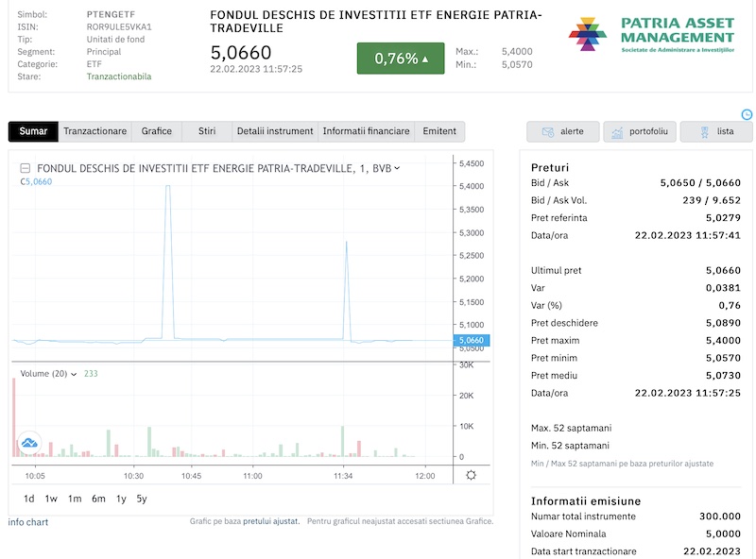This screenshot has width=756, height=559.
Task: Click the portofoliu button
Action: coord(640,131)
